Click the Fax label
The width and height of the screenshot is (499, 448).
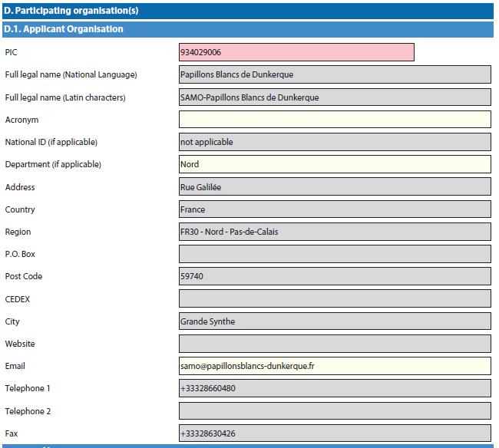(x=12, y=433)
